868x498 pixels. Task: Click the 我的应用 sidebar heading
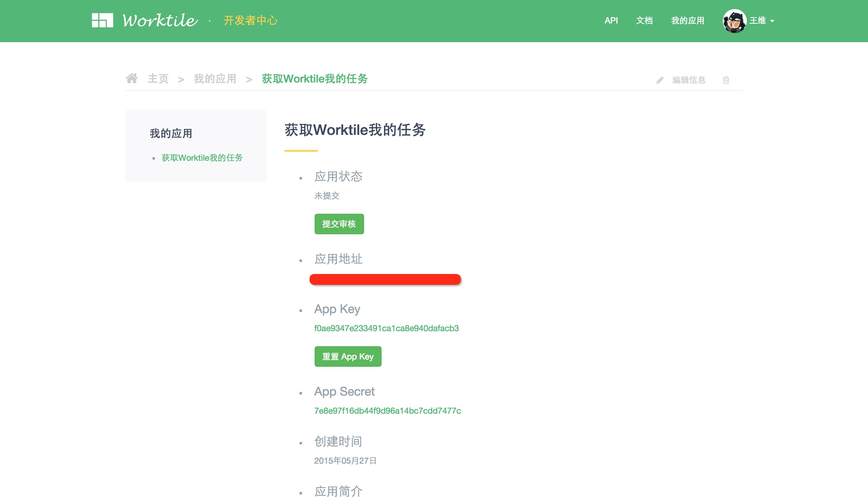pos(171,133)
